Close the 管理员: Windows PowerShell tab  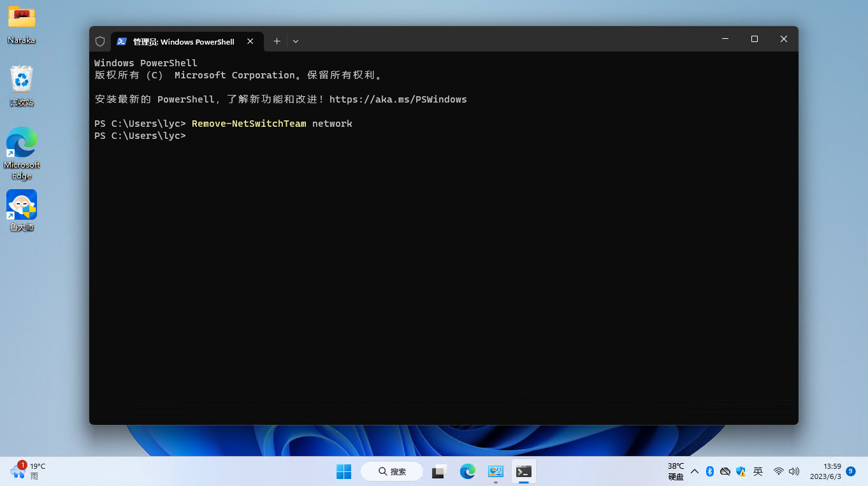click(250, 41)
